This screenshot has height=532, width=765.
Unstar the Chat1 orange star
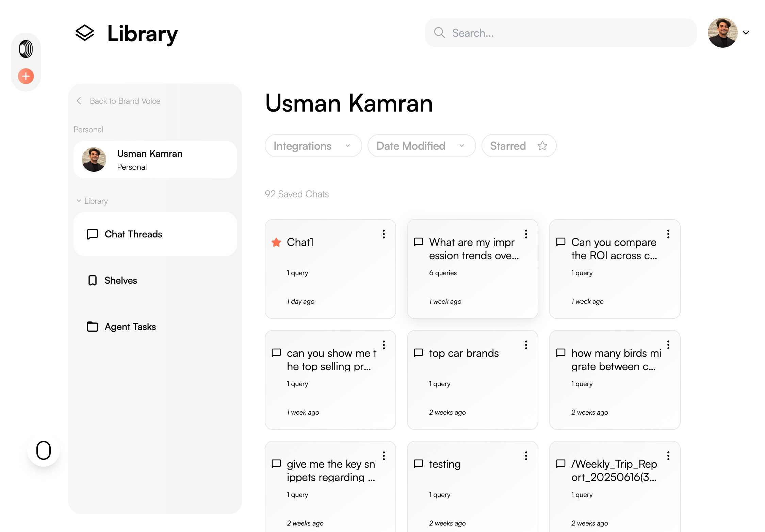(276, 243)
